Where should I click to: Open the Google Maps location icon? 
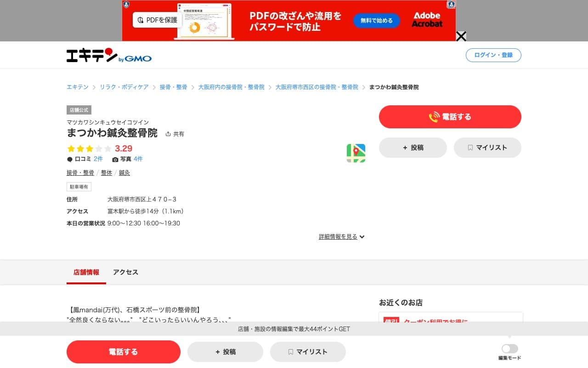356,153
